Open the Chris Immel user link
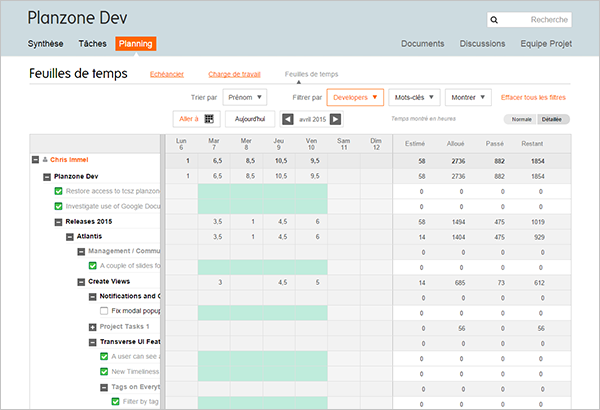Viewport: 600px width, 410px height. [69, 160]
